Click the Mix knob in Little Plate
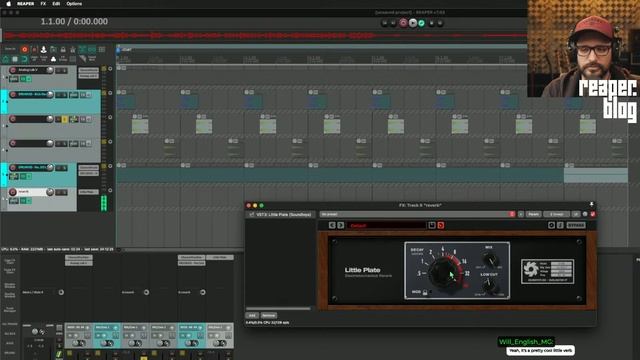This screenshot has width=640, height=360. (x=489, y=260)
